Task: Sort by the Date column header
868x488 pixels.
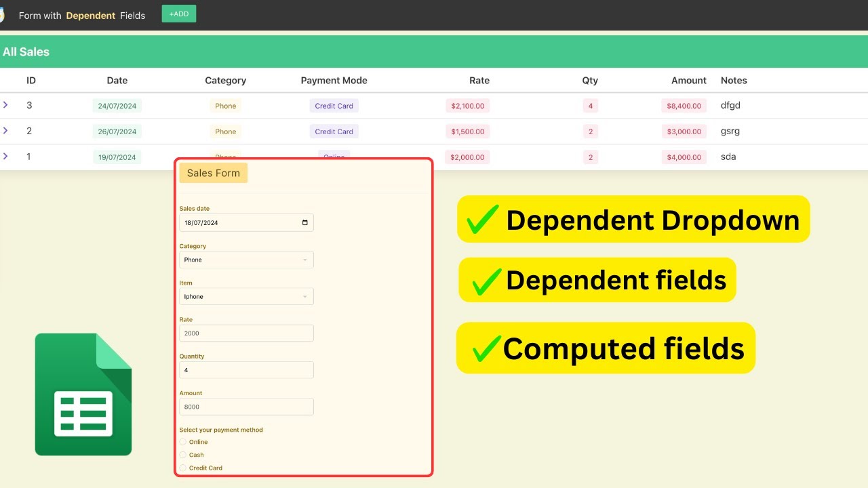Action: click(117, 80)
